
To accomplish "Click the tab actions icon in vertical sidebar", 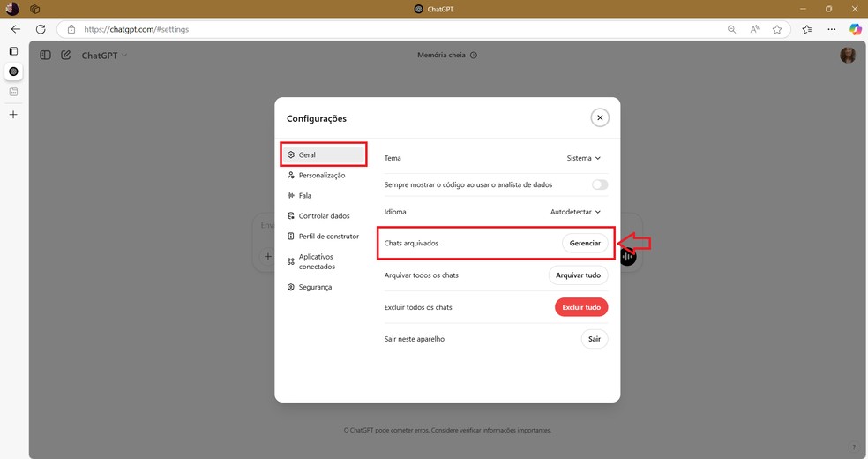I will click(x=13, y=51).
